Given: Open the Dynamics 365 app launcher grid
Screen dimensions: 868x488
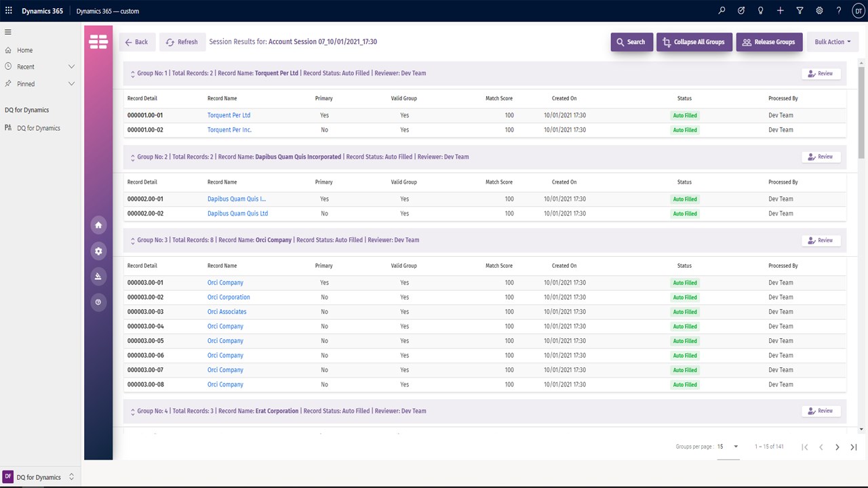Looking at the screenshot, I should pyautogui.click(x=9, y=11).
